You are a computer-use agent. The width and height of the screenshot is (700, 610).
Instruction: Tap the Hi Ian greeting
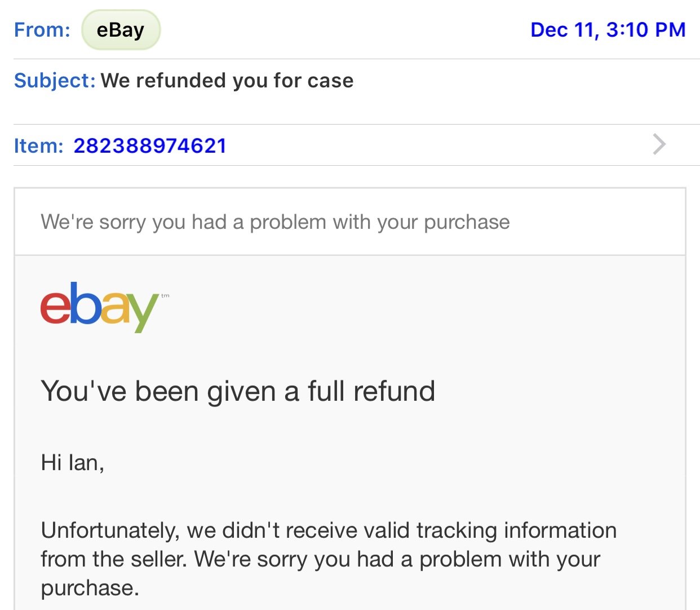(73, 463)
